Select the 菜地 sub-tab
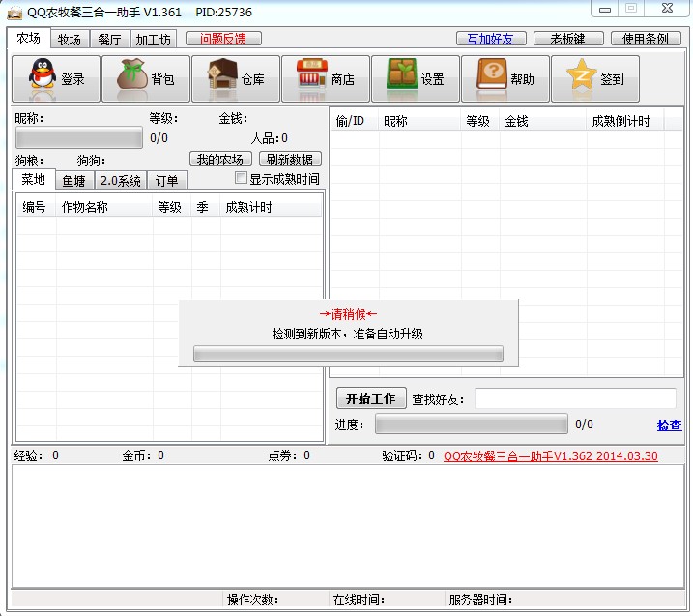The height and width of the screenshot is (616, 693). pos(33,179)
